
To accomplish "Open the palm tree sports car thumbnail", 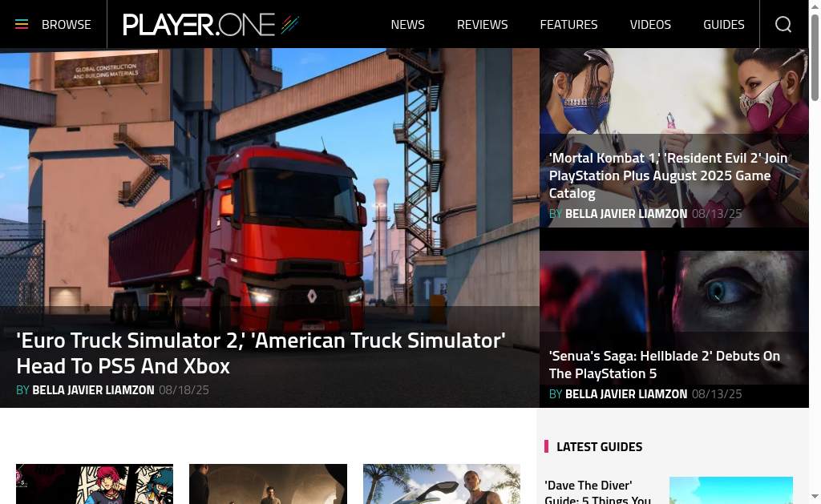I will coord(442,484).
